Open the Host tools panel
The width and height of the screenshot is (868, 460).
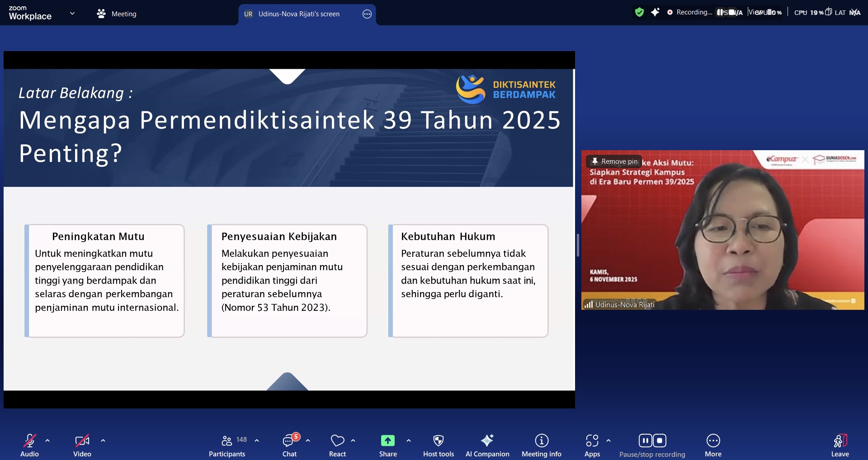(x=438, y=445)
